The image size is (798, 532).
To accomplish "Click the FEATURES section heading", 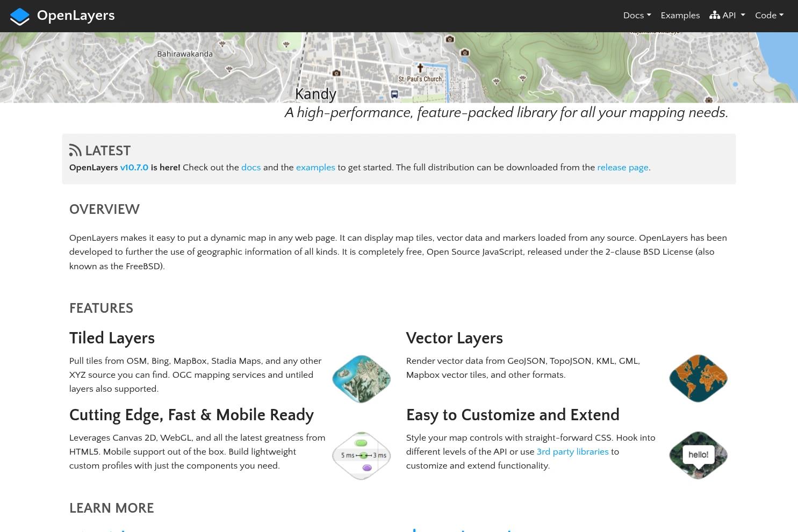I will (x=101, y=308).
